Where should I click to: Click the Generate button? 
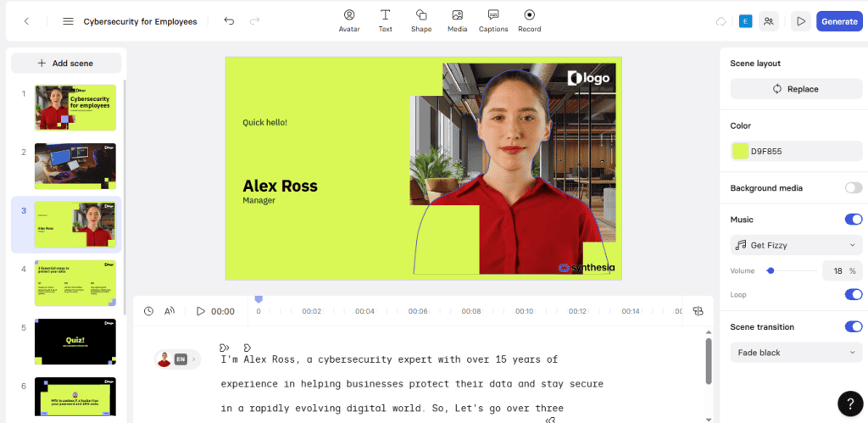click(839, 21)
